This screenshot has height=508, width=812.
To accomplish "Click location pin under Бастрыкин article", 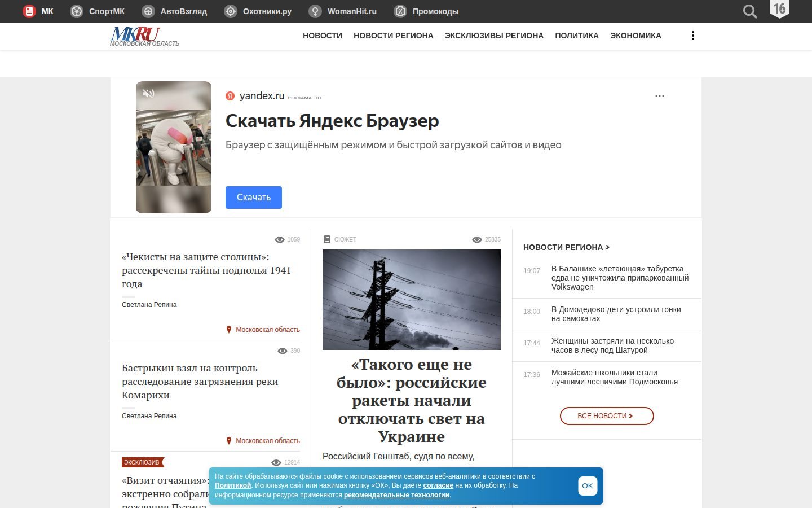I will 229,441.
